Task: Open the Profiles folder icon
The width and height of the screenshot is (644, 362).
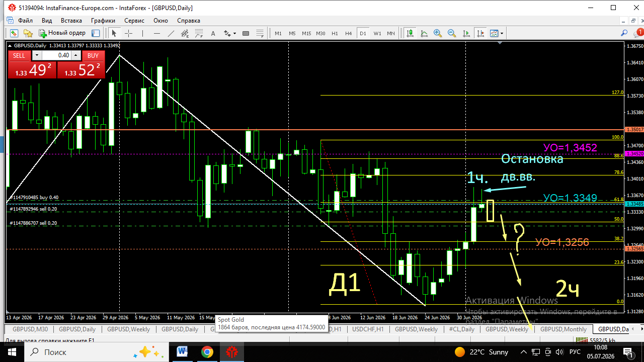Action: (28, 33)
